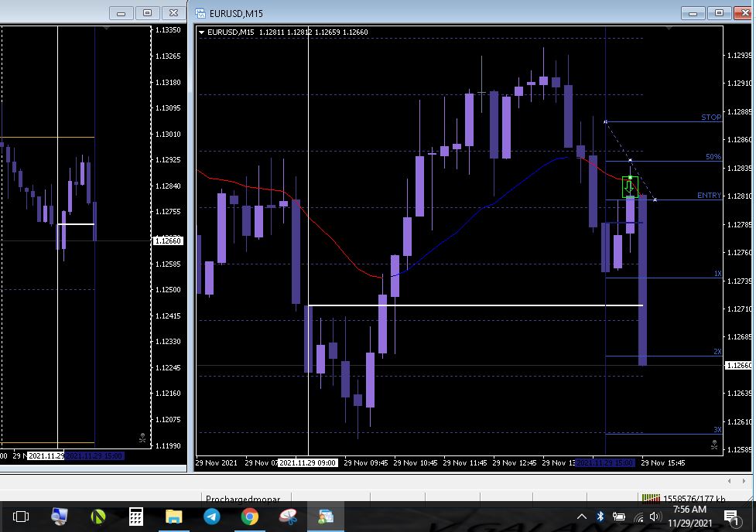
Task: Click the 29 Nov 12:45 time label
Action: 515,462
